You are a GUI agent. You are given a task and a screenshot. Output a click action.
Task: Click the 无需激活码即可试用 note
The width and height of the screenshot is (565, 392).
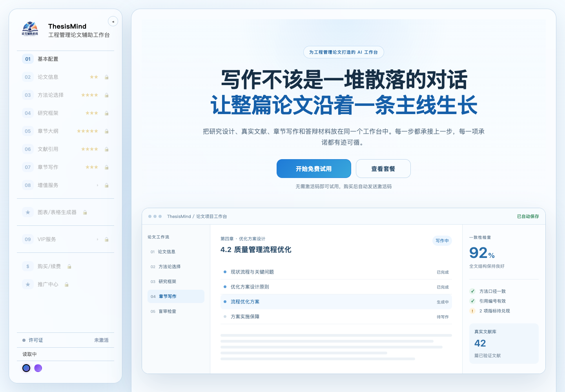344,187
